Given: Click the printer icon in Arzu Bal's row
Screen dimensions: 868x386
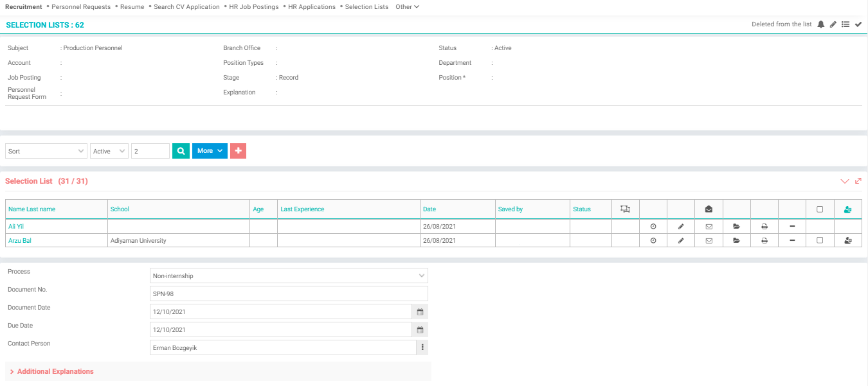Looking at the screenshot, I should (x=764, y=240).
